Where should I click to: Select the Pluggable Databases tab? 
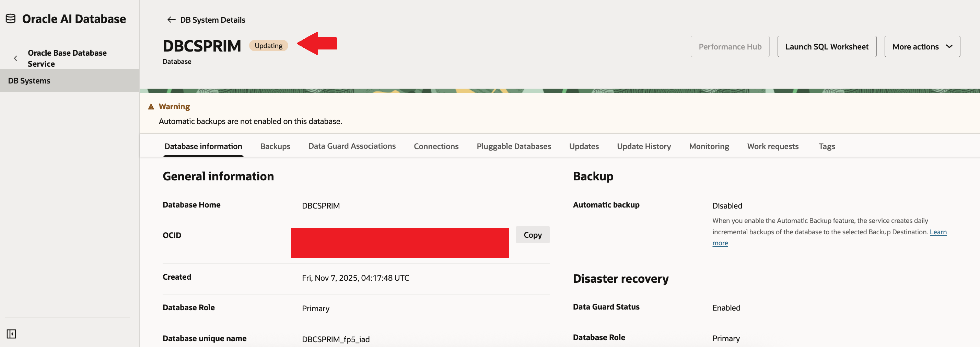[x=514, y=146]
